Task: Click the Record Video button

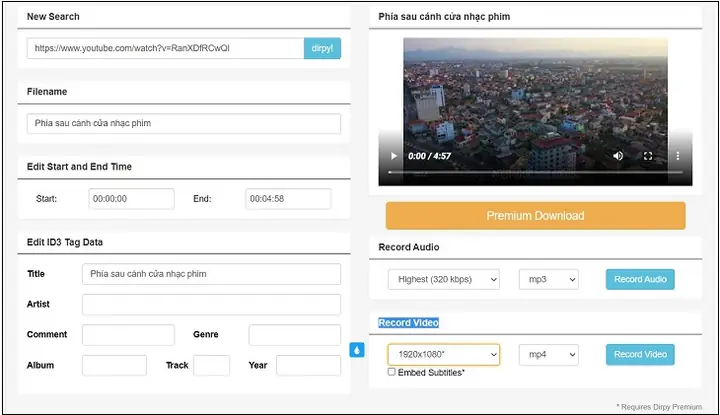Action: pos(640,354)
